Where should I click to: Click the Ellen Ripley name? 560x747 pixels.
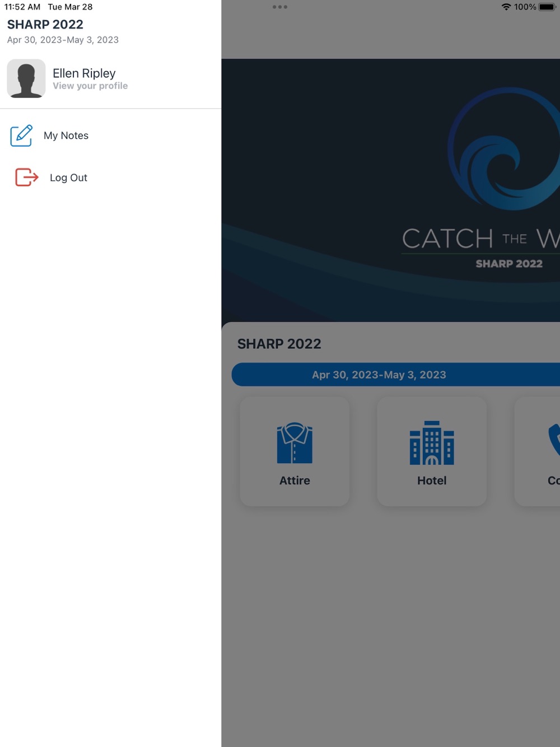tap(84, 73)
